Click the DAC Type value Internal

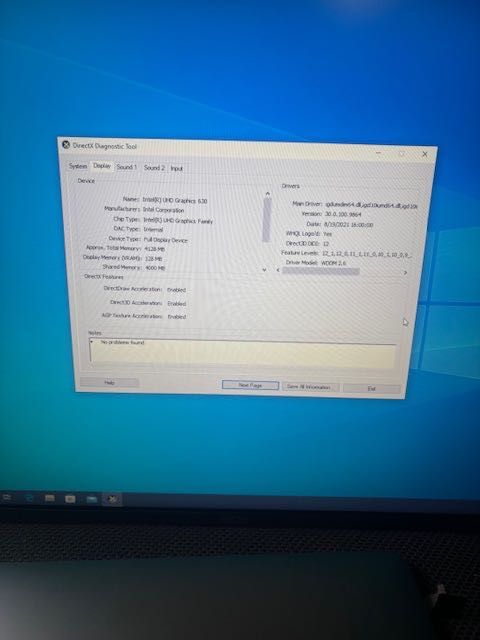(153, 229)
